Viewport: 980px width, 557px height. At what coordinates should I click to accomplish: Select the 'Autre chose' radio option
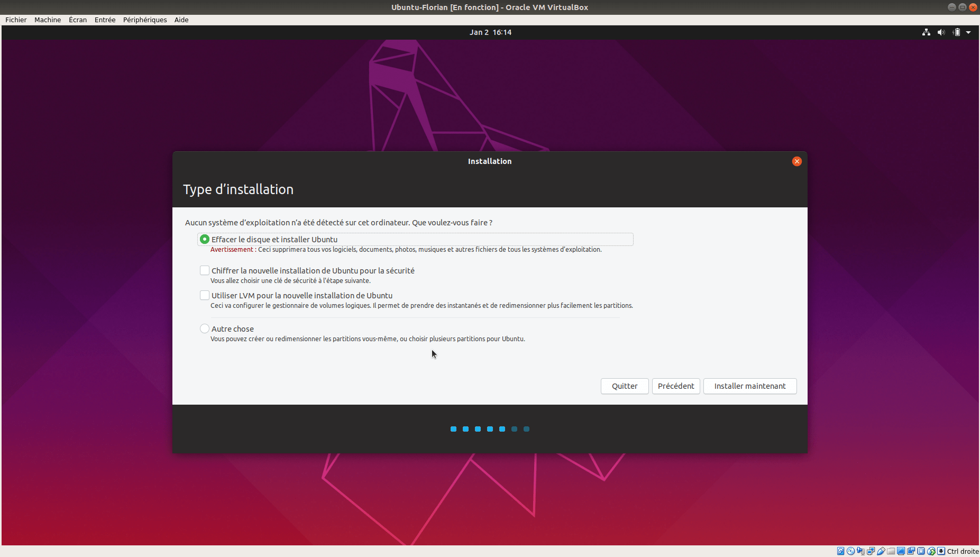pos(205,329)
